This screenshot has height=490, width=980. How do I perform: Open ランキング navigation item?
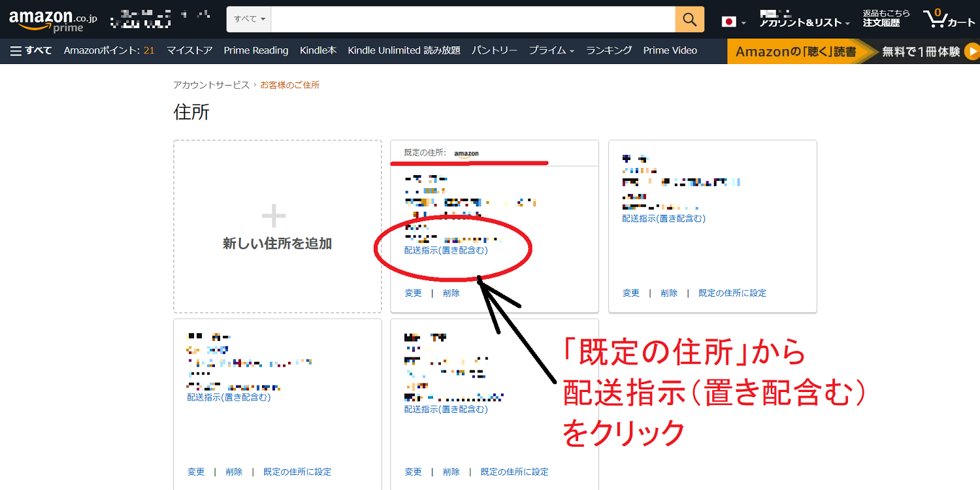[609, 50]
